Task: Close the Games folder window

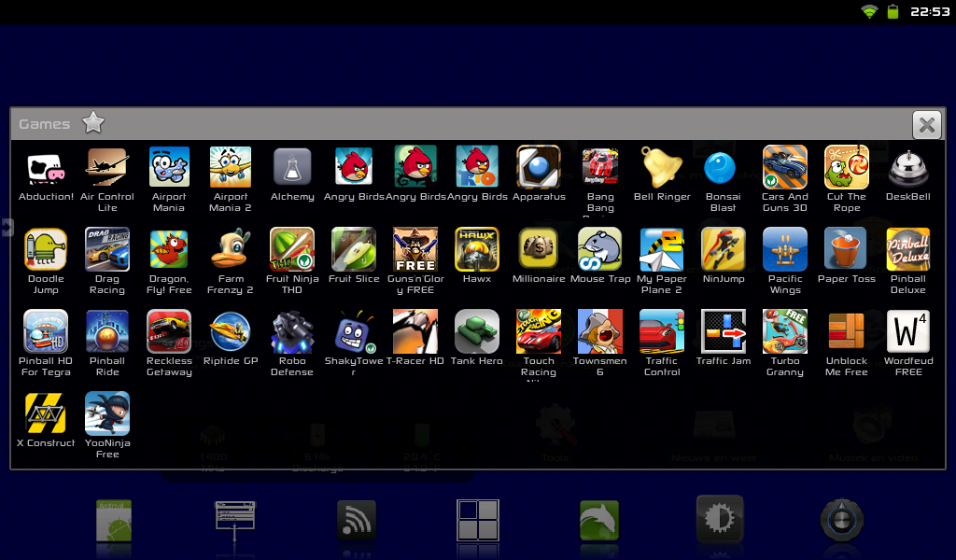Action: pos(927,125)
